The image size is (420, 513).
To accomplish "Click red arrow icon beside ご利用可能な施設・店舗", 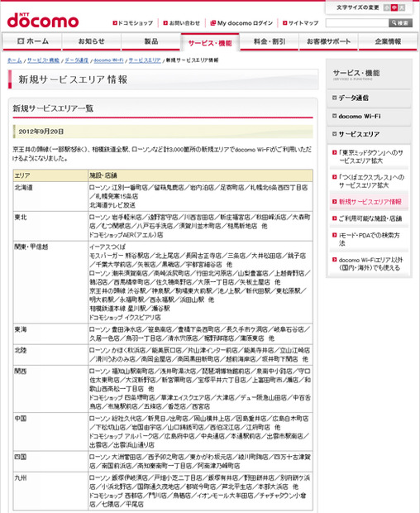I will (334, 218).
